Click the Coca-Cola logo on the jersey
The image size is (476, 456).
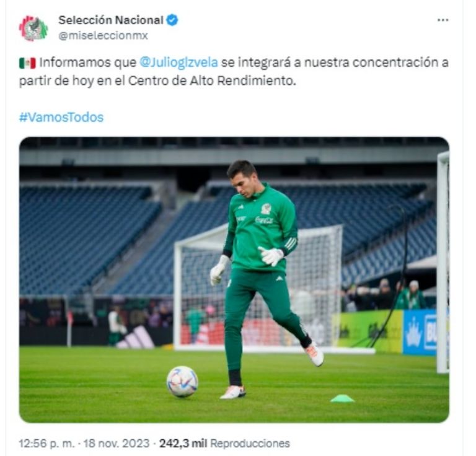tap(264, 220)
